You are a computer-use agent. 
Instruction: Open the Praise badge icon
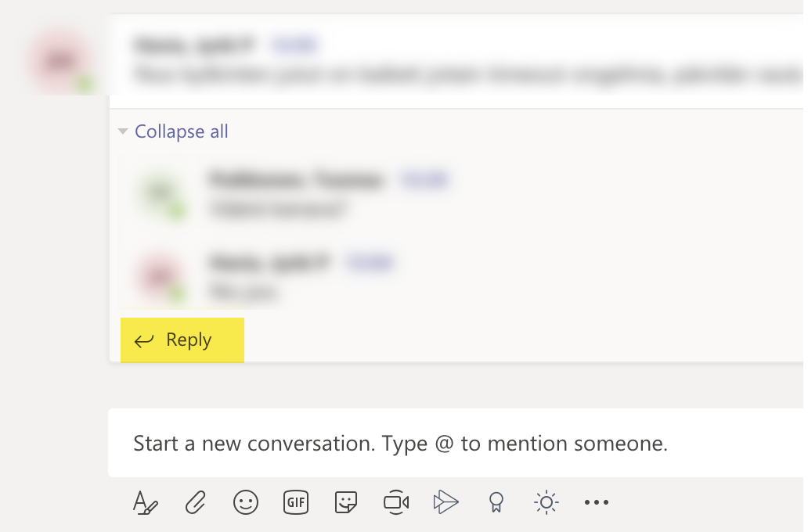pyautogui.click(x=496, y=502)
